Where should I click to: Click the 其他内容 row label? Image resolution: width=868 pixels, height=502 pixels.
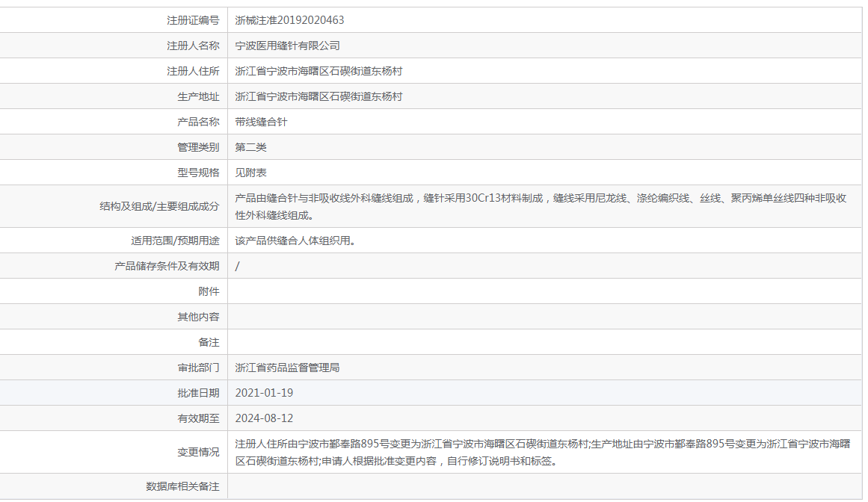point(198,317)
